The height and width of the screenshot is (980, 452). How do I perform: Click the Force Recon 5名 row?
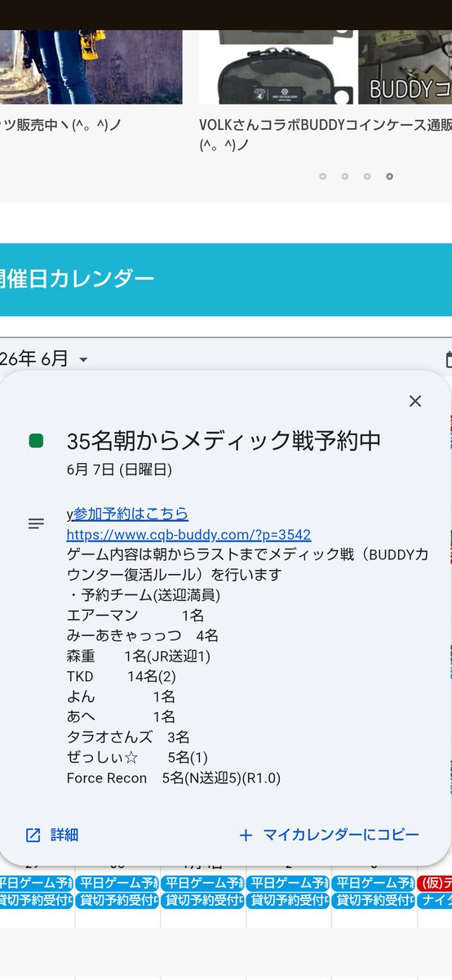click(174, 778)
